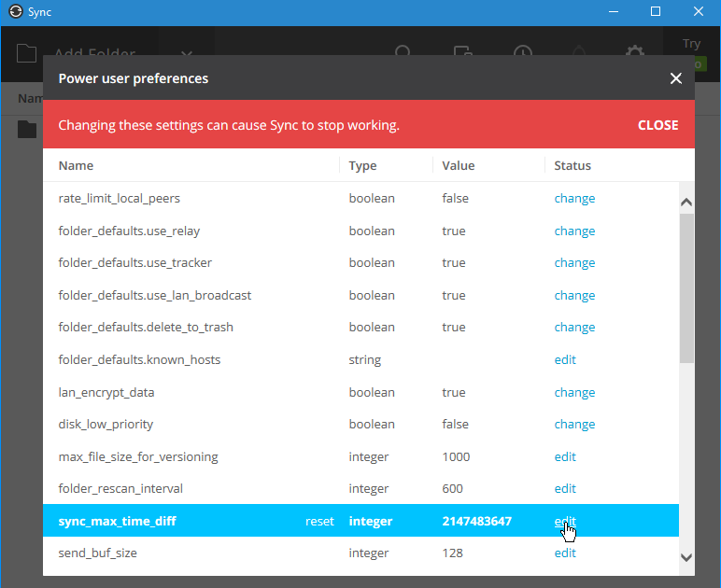Click the value 128

452,553
